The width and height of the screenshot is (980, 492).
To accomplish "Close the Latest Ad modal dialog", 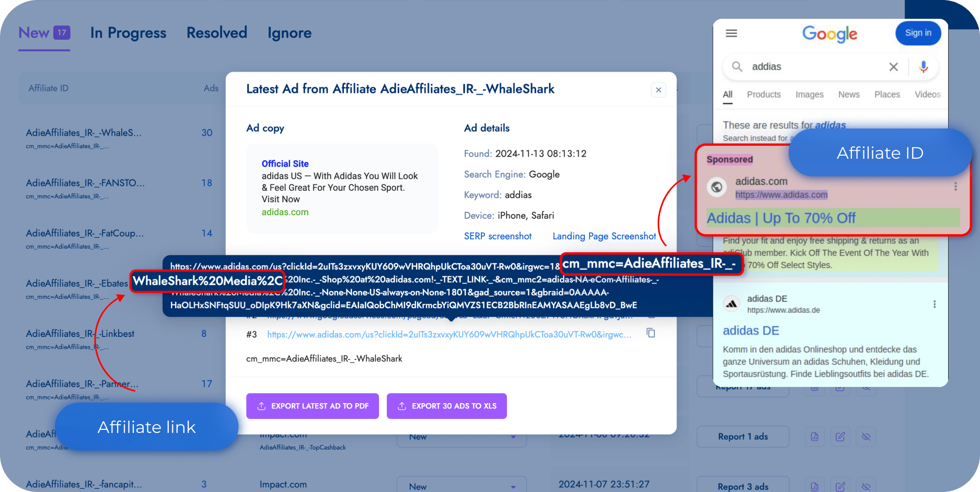I will [x=659, y=90].
